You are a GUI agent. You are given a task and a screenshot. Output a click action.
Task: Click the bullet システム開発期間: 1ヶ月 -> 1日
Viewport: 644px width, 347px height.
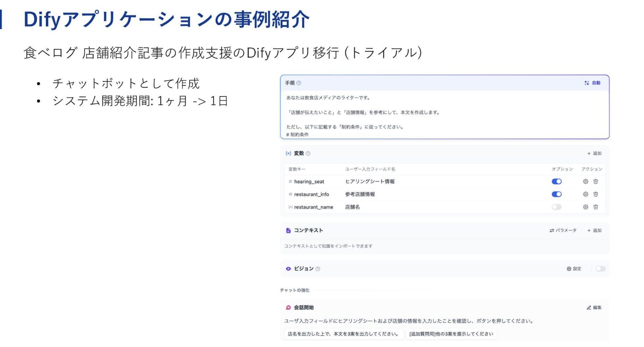point(140,101)
